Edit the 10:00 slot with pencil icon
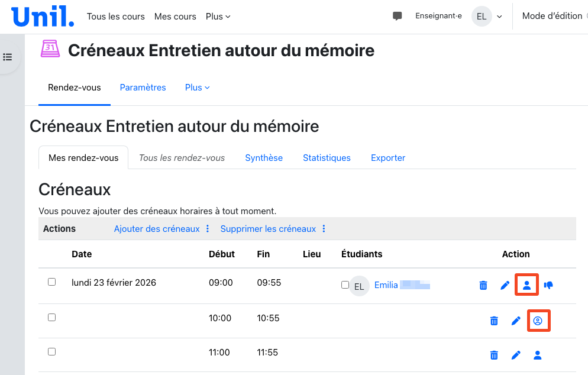 [x=516, y=321]
